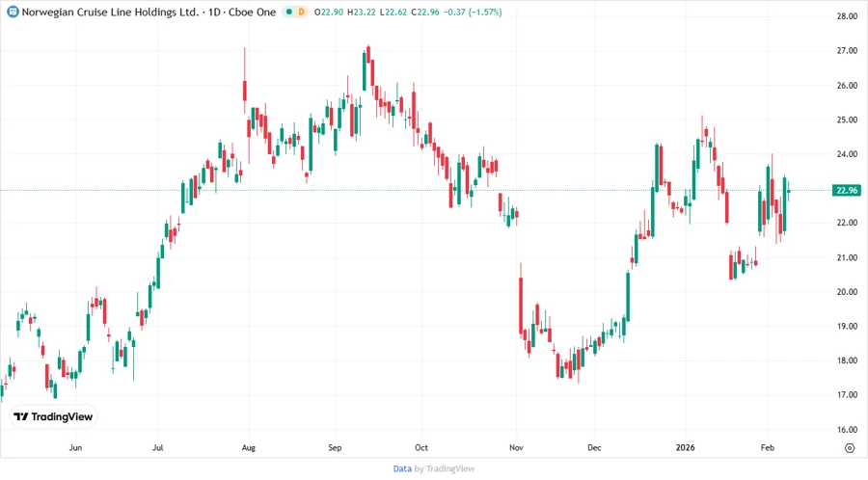This screenshot has width=868, height=480.
Task: Open the 'by TradingView' attribution link
Action: pyautogui.click(x=445, y=469)
